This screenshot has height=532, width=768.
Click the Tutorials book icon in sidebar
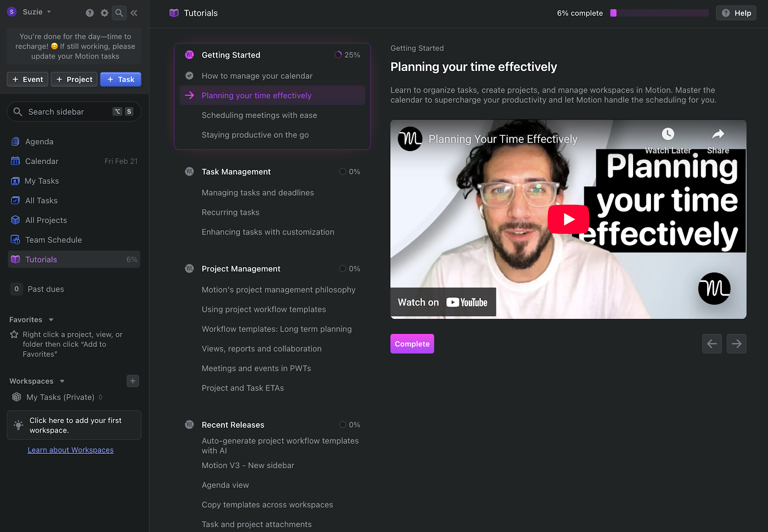coord(15,260)
